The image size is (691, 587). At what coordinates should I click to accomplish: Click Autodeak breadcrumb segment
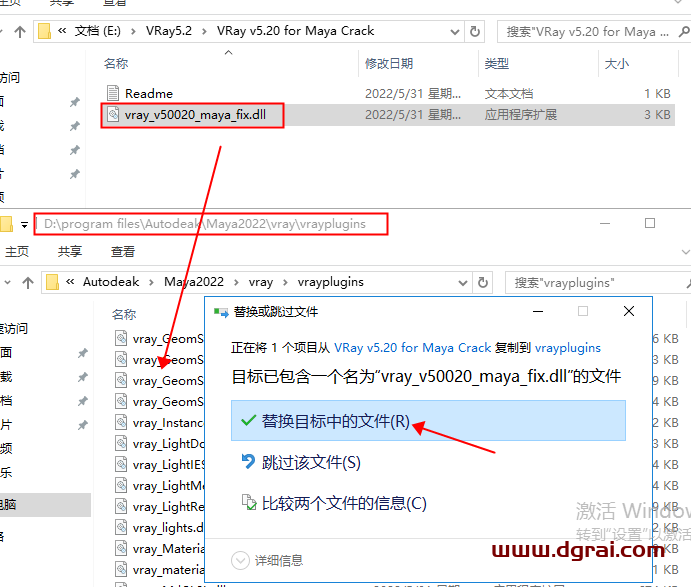[111, 282]
